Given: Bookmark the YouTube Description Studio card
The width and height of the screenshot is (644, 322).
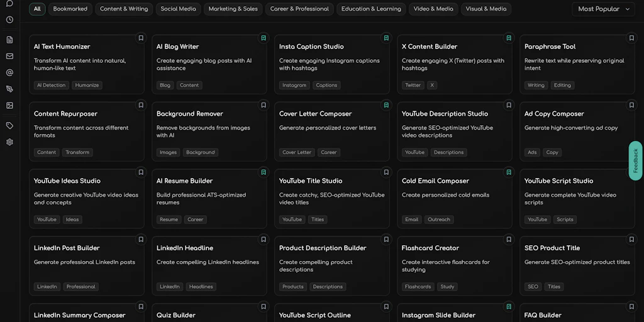Looking at the screenshot, I should point(509,105).
